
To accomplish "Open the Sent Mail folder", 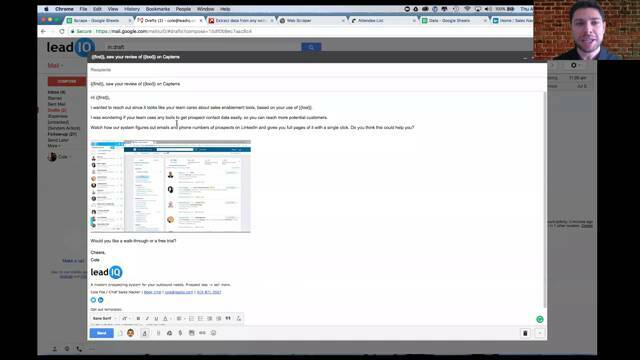I will (x=56, y=104).
